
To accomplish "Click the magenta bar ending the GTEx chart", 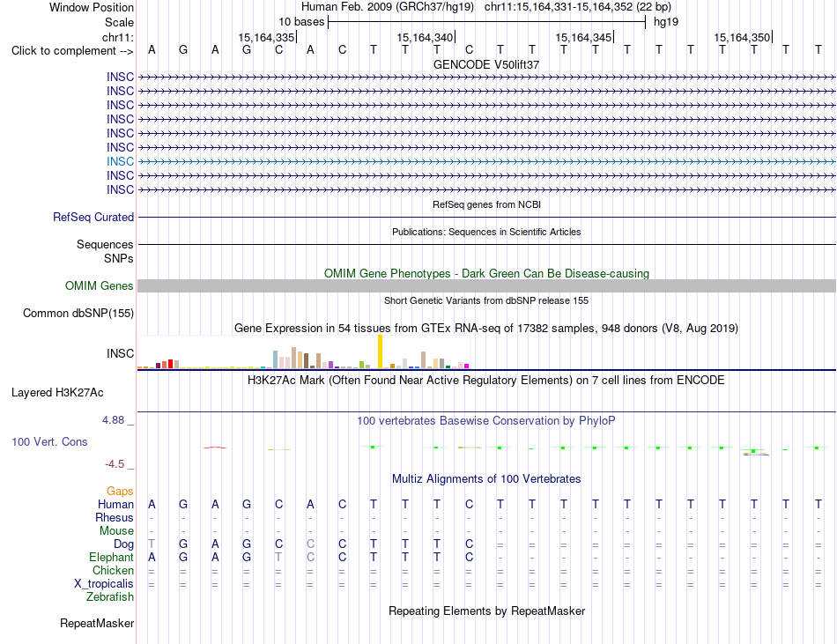I will click(x=467, y=366).
